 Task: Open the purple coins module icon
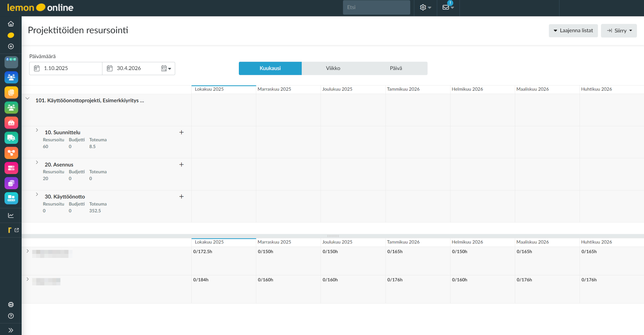point(11,183)
